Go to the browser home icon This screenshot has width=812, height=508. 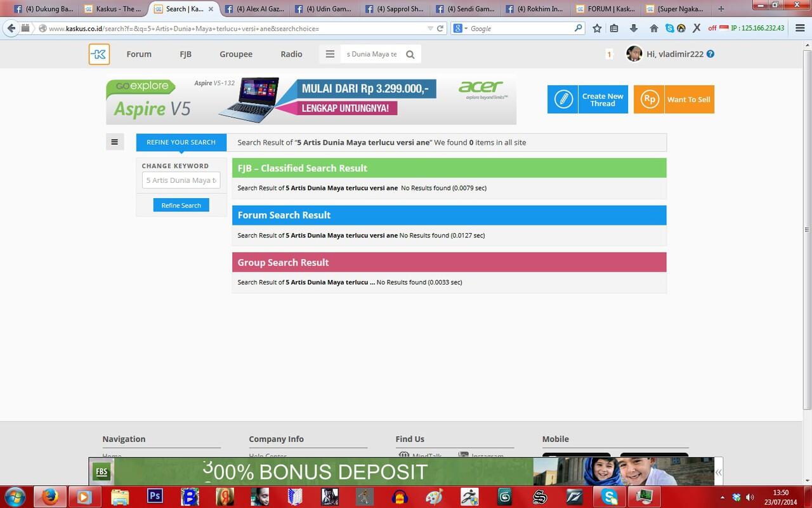pyautogui.click(x=653, y=29)
